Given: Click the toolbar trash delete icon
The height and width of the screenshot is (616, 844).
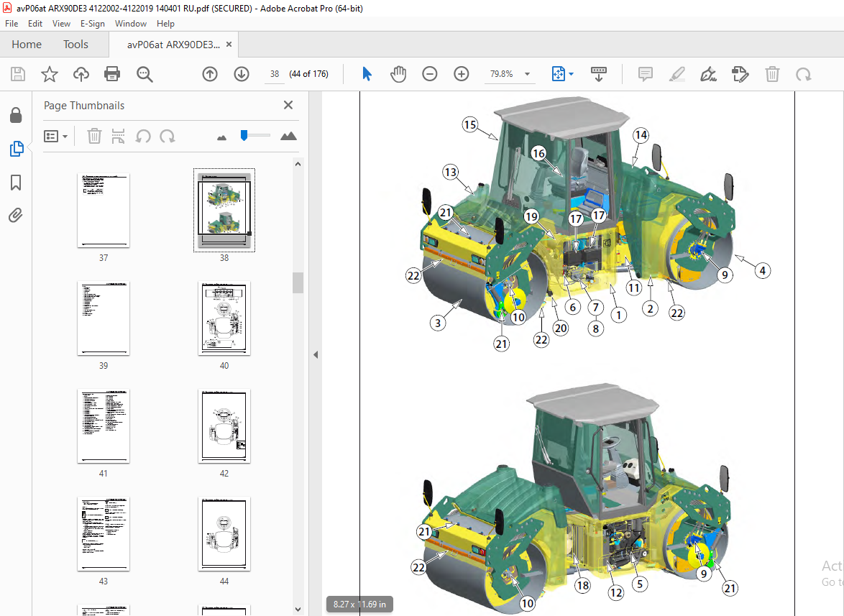Looking at the screenshot, I should [x=772, y=74].
